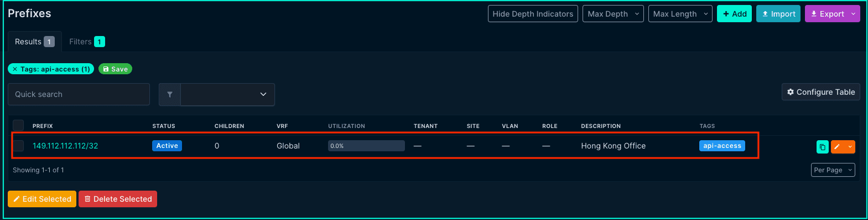The height and width of the screenshot is (220, 868).
Task: Sort by the Status column header
Action: click(x=164, y=126)
